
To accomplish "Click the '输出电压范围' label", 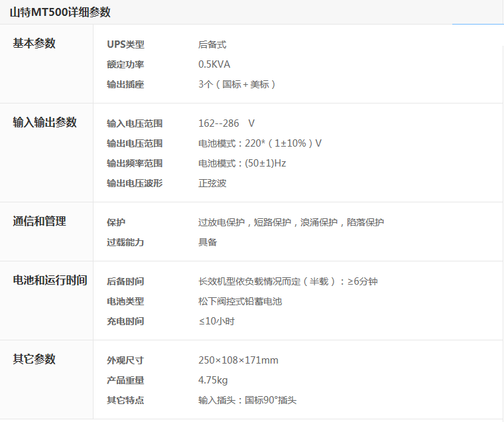I will 135,143.
